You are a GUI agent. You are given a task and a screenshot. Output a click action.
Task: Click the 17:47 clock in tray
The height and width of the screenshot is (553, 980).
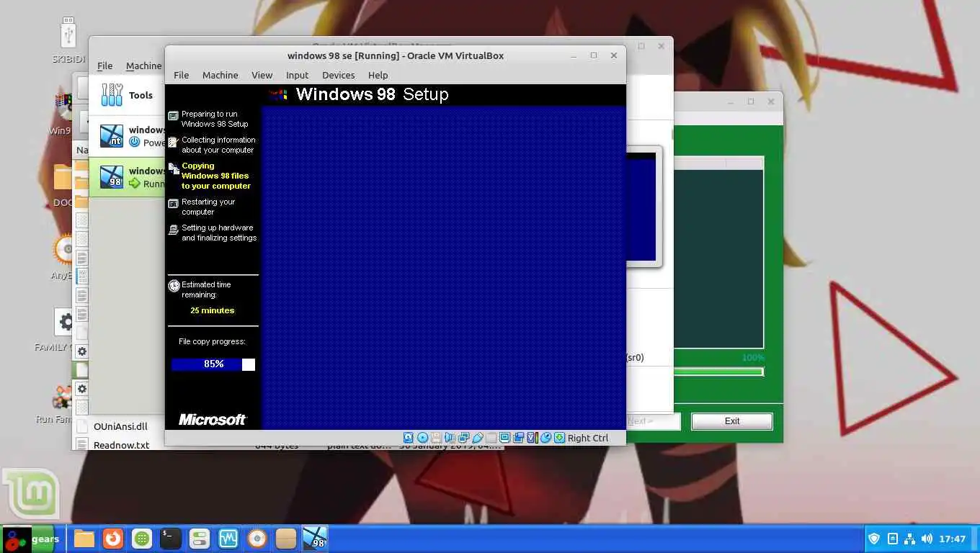(953, 539)
